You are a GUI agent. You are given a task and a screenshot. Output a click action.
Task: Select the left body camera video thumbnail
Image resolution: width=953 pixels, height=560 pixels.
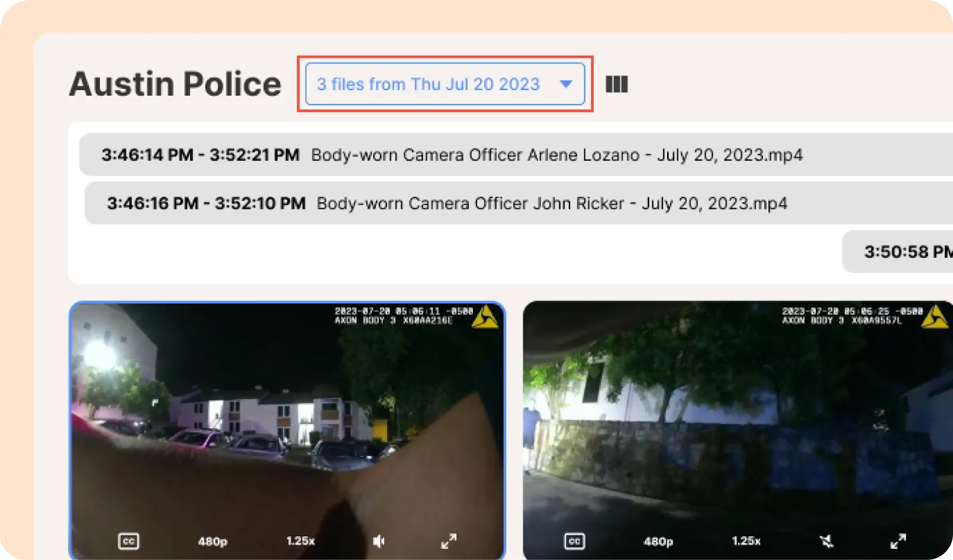tap(287, 431)
